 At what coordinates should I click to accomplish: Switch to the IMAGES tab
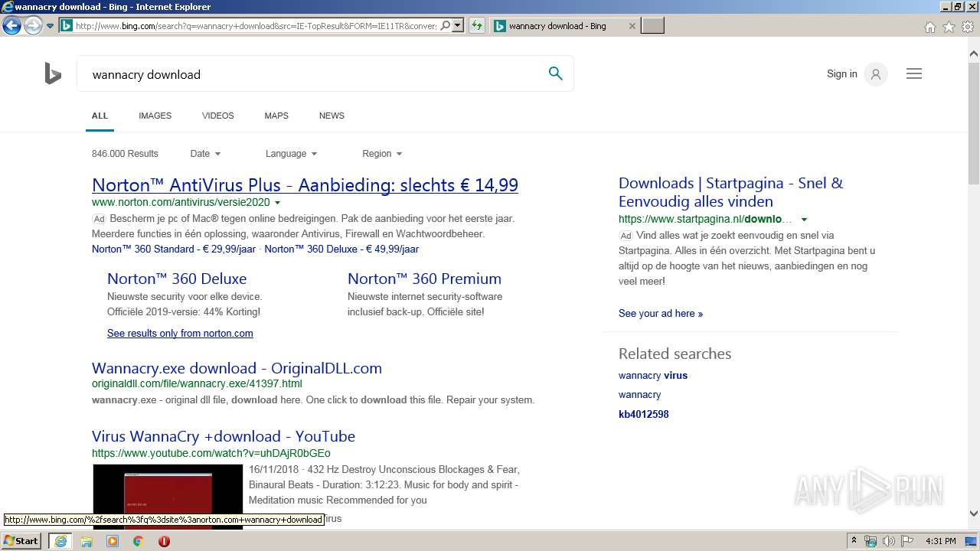[155, 116]
